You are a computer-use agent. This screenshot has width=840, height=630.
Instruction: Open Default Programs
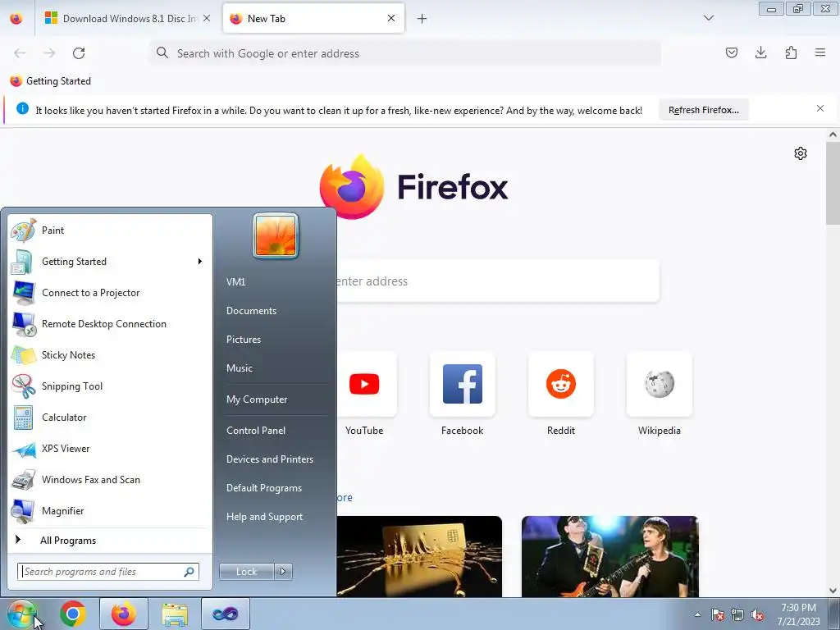click(x=263, y=489)
